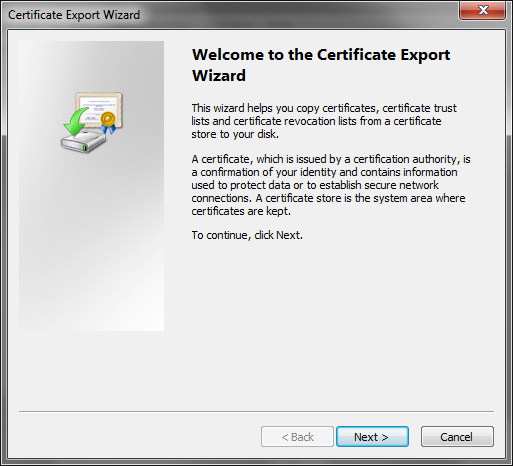Click the greyed-out < Back button
This screenshot has height=466, width=513.
pos(297,437)
